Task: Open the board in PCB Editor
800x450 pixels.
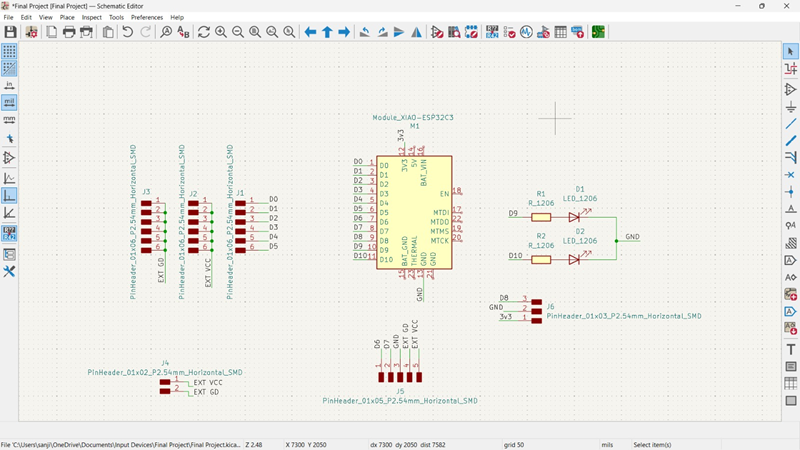Action: 598,32
